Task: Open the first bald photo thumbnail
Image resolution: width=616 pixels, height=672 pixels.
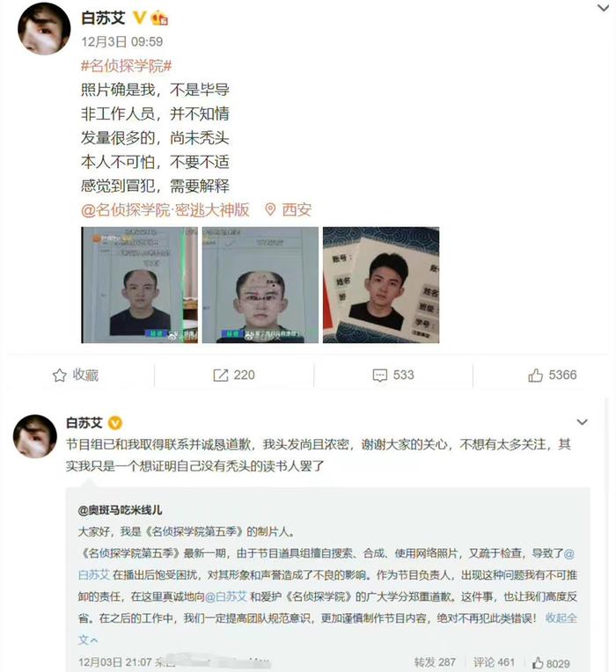Action: pyautogui.click(x=139, y=285)
